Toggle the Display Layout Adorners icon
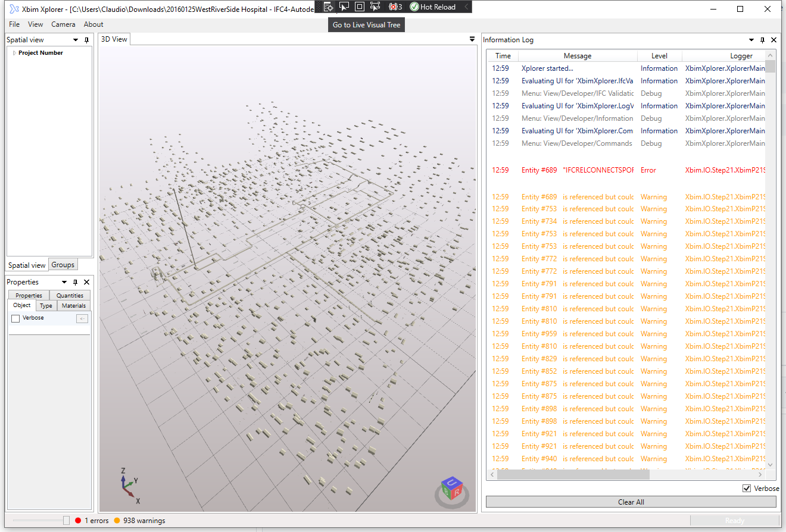 coord(359,7)
